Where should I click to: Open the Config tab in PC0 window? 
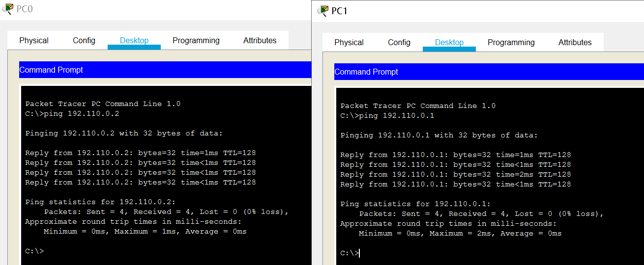pos(84,41)
